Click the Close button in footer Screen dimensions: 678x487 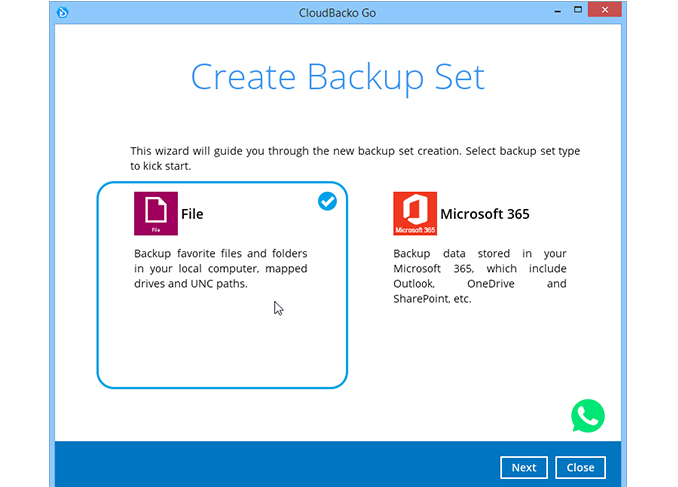580,468
